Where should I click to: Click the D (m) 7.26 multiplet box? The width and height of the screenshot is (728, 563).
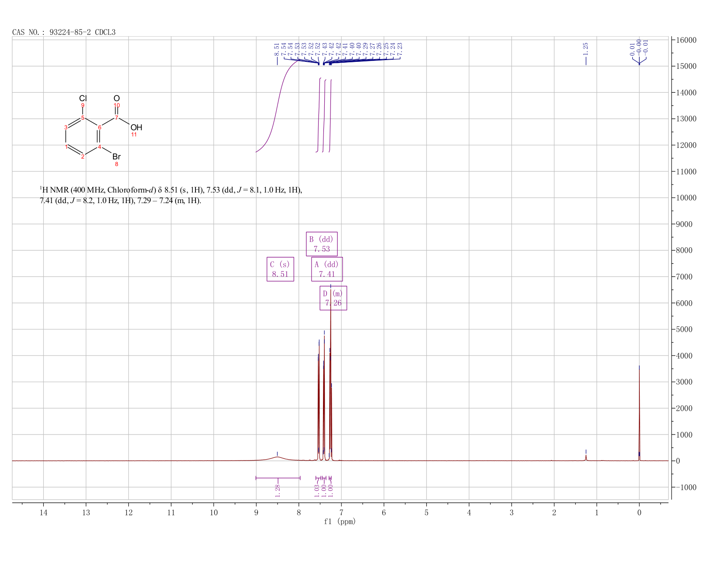click(x=333, y=298)
